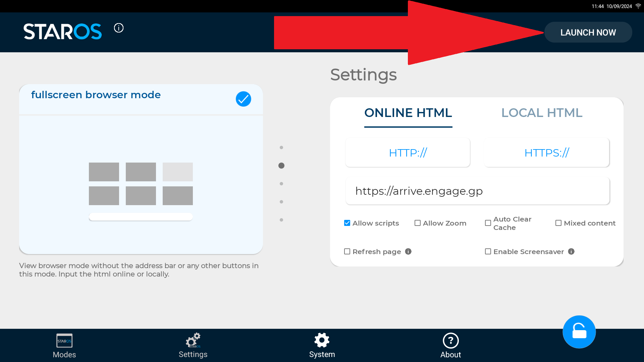Enable Auto Clear Cache checkbox
Screen dimensions: 644x362
(x=488, y=223)
